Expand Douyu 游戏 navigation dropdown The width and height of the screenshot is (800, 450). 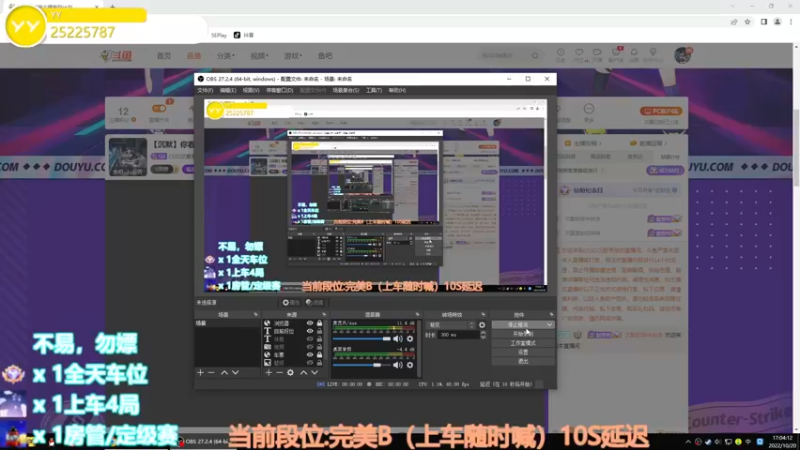tap(293, 56)
